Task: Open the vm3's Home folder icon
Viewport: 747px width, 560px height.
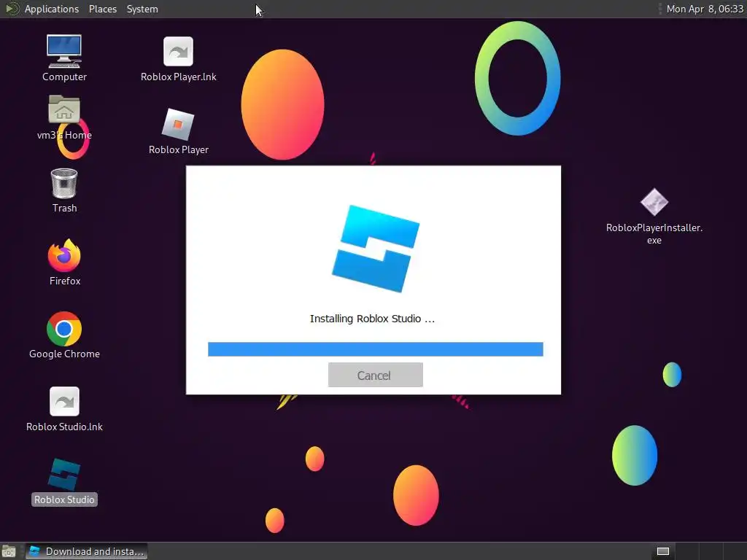Action: [x=64, y=109]
